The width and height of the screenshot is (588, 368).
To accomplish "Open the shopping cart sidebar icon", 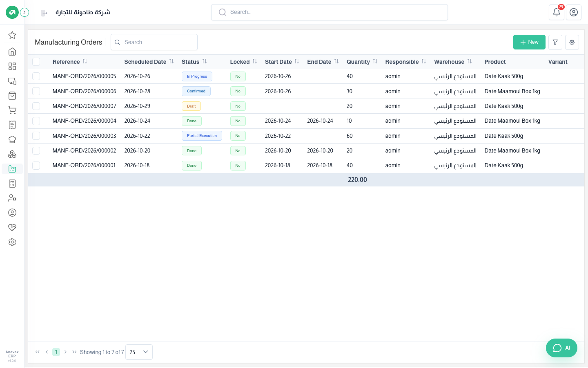I will coord(12,110).
